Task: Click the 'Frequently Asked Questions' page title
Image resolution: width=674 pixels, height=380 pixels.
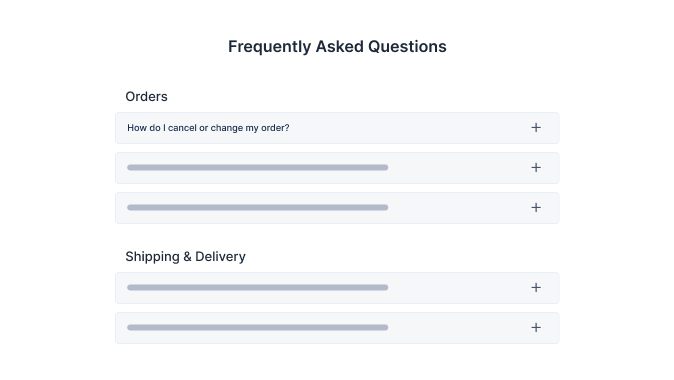Action: [337, 47]
